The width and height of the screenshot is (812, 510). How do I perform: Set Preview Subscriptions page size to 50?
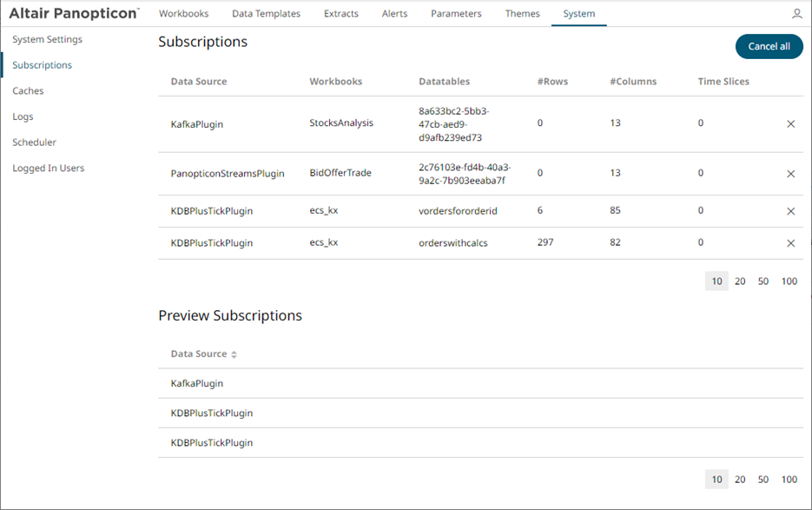click(763, 480)
